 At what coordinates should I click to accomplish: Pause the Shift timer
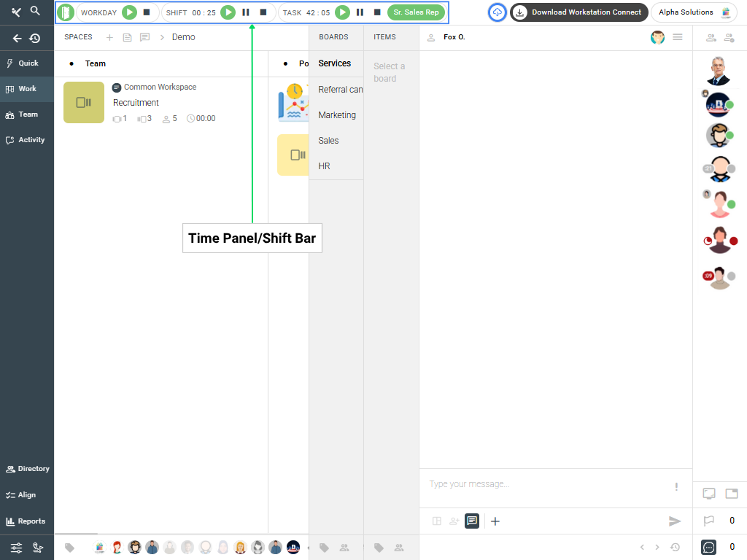point(246,12)
